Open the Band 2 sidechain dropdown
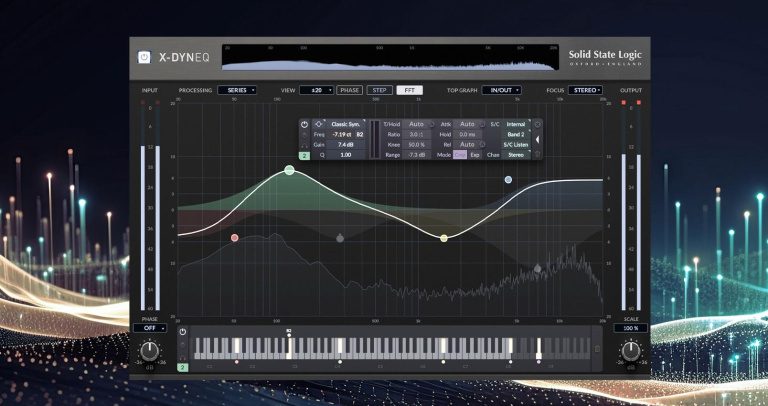Image resolution: width=768 pixels, height=406 pixels. point(515,134)
